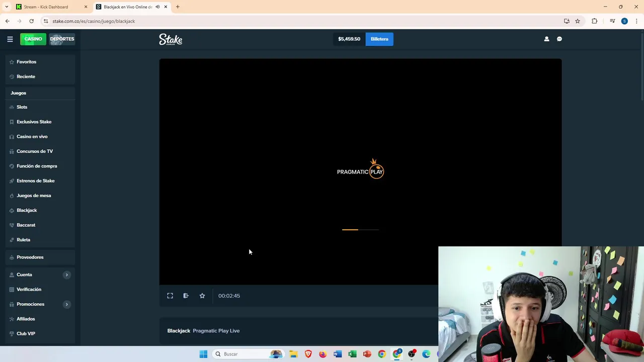Open tab search dropdown arrow
Screen dimensions: 644x362
click(7, 7)
